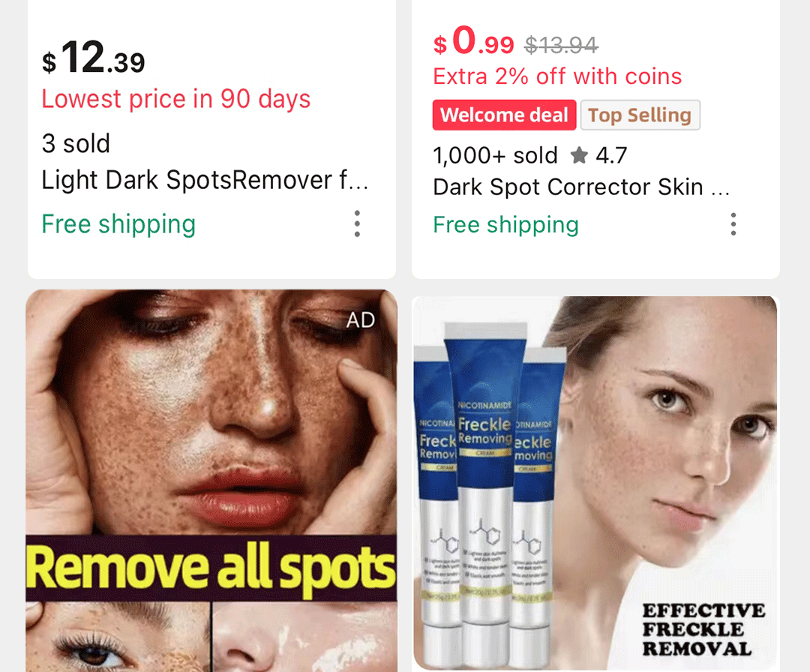Click the star rating icon beside 4.7
This screenshot has height=672, width=810.
579,155
